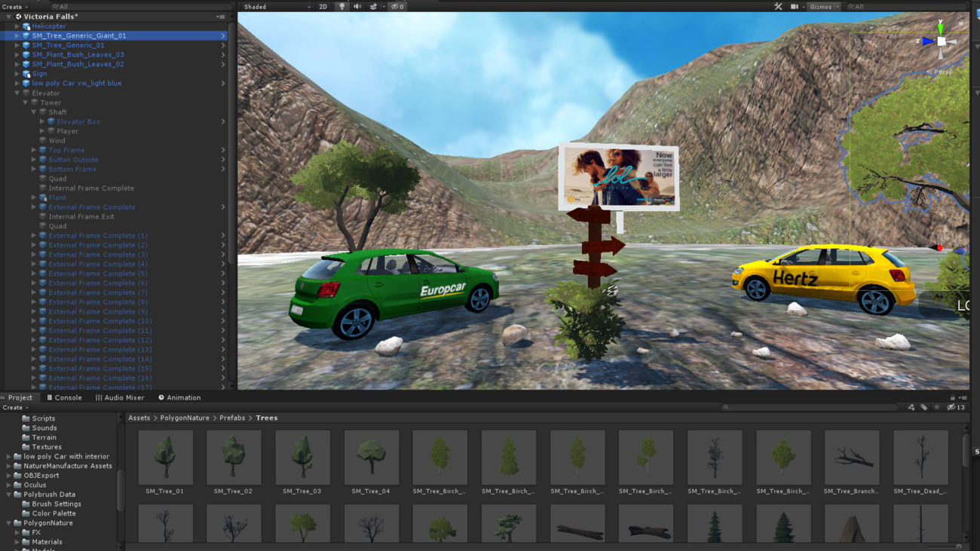Switch the scene view to 2D mode
Viewport: 980px width, 551px height.
(x=323, y=7)
